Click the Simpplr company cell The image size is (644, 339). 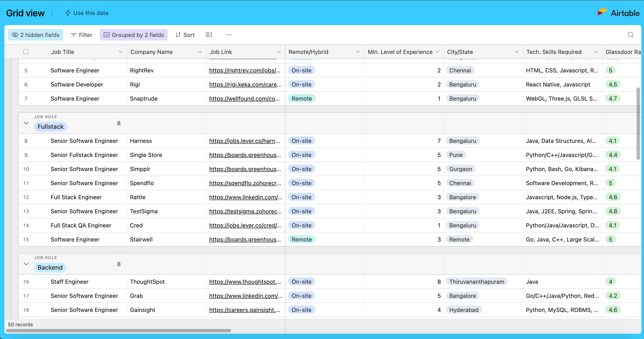[167, 169]
